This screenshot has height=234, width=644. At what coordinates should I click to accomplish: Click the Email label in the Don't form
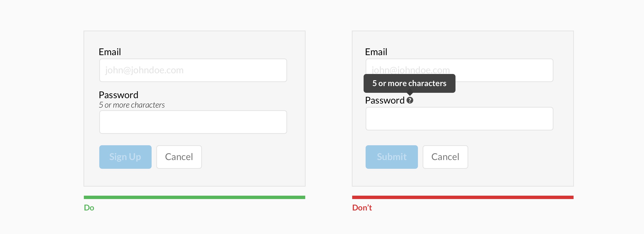click(x=376, y=52)
